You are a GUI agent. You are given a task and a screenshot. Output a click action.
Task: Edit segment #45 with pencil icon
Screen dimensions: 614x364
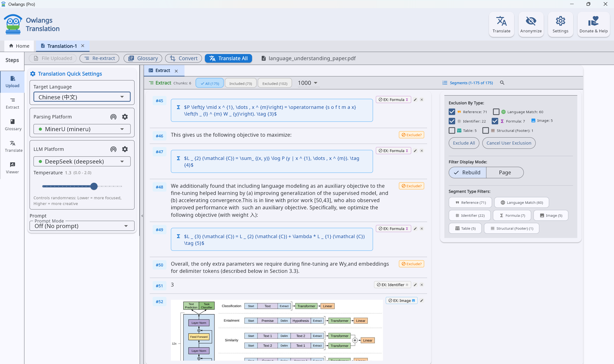(415, 100)
